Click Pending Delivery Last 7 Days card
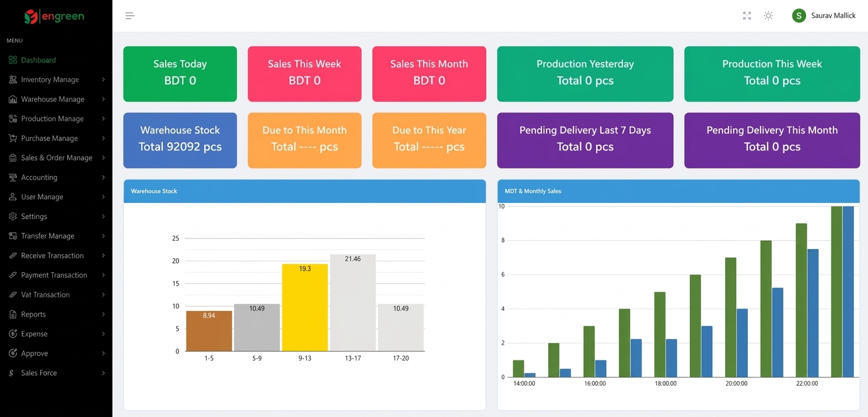Screen dimensions: 868x417 click(585, 141)
